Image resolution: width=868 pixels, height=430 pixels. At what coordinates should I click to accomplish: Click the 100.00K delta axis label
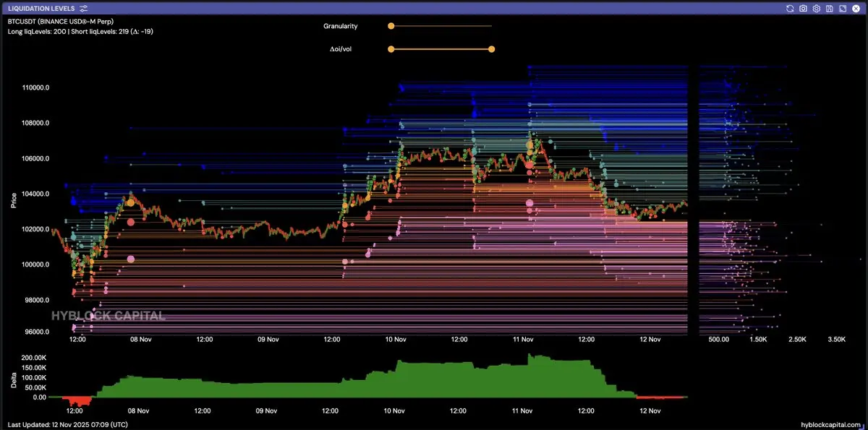tap(34, 377)
